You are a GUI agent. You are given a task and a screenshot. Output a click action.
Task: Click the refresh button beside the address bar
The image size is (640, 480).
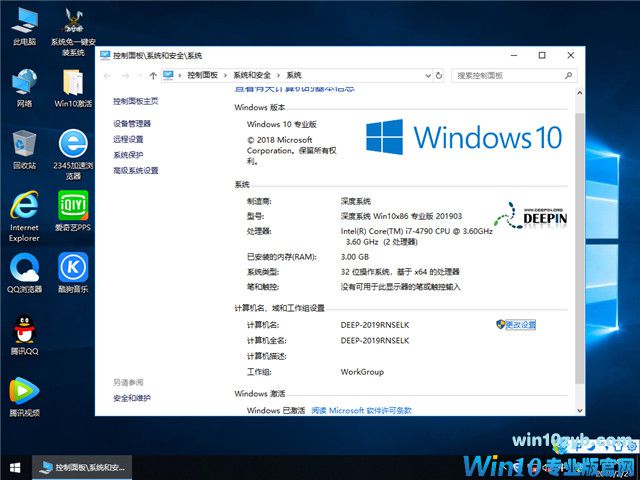coord(439,76)
